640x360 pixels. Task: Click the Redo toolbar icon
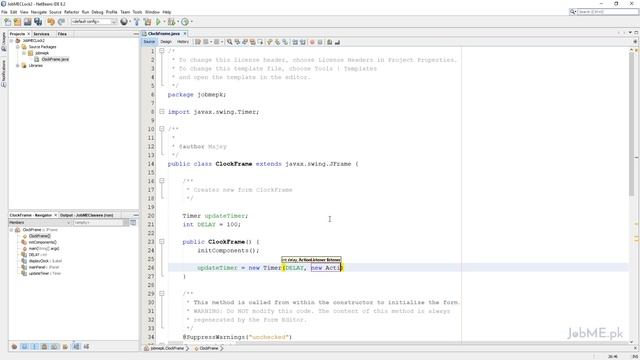click(62, 22)
